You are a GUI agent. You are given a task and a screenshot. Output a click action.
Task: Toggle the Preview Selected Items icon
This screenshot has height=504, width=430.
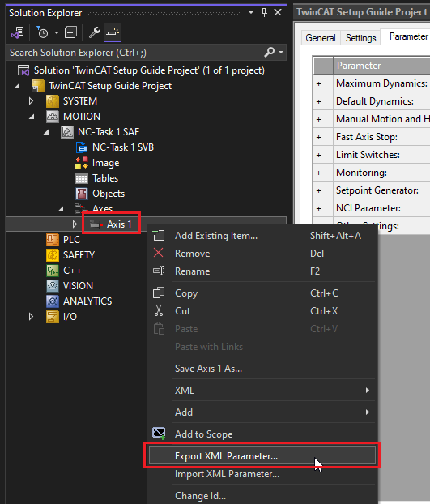113,32
